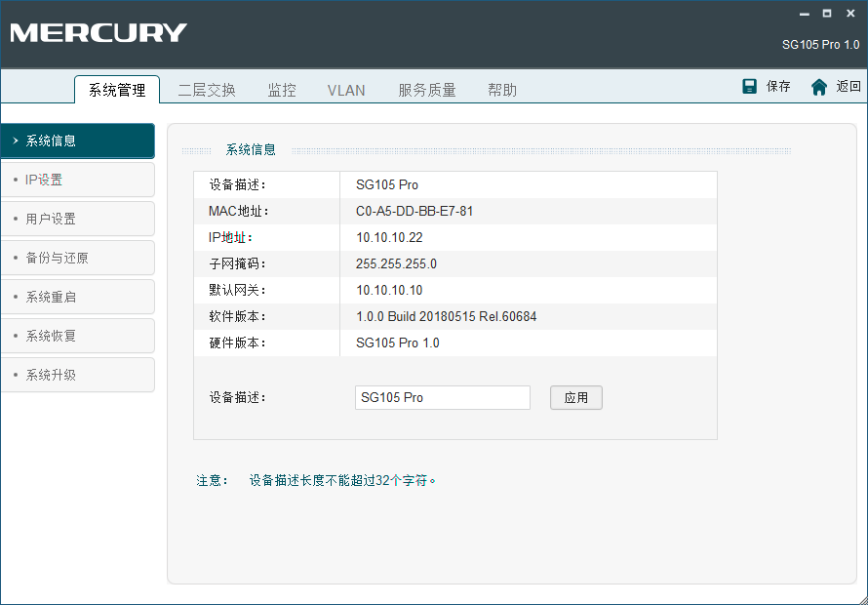Open the 服务质量 tab
868x605 pixels.
tap(427, 90)
